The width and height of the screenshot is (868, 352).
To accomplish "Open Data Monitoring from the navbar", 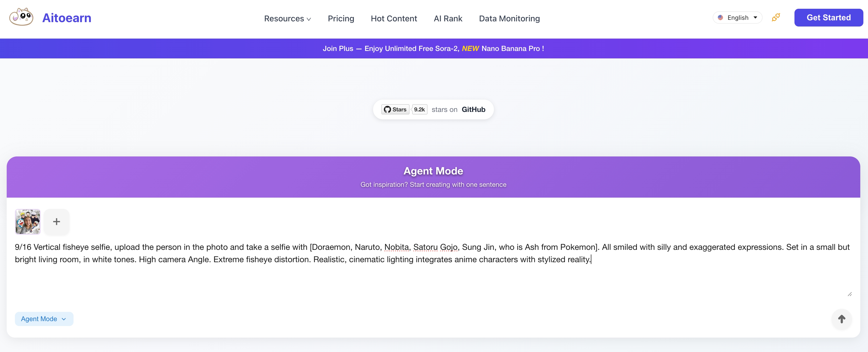I will coord(510,19).
